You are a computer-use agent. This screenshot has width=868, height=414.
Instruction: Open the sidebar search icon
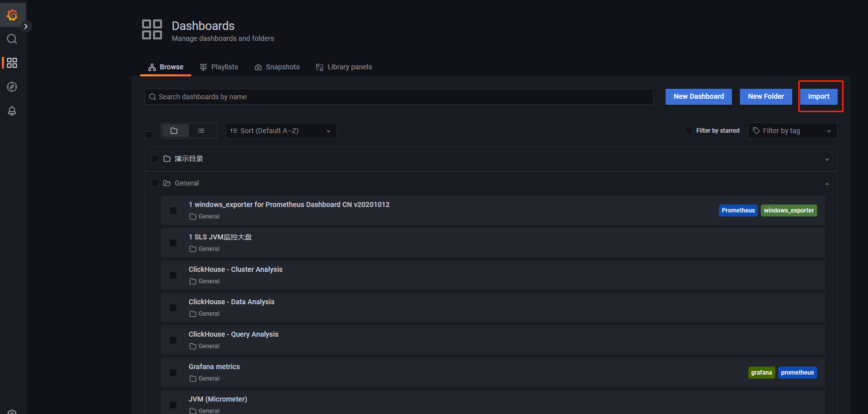point(12,39)
